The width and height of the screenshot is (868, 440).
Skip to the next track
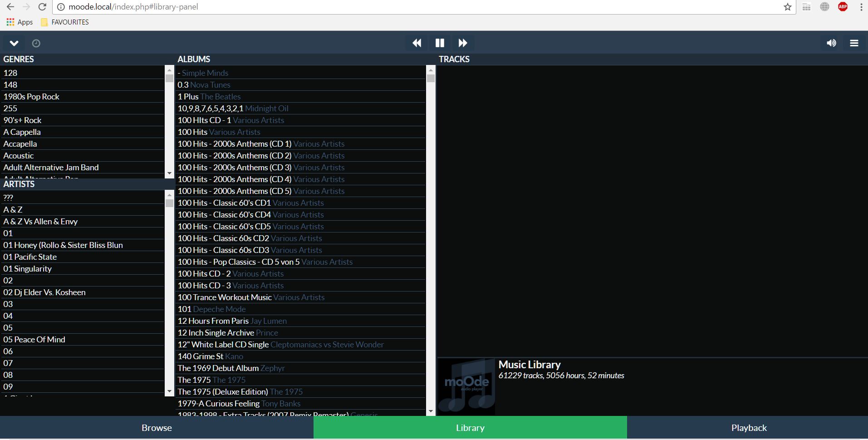[463, 43]
